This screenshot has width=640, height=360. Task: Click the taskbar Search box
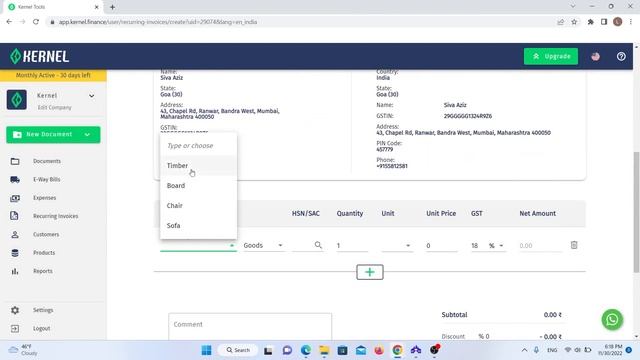point(238,350)
